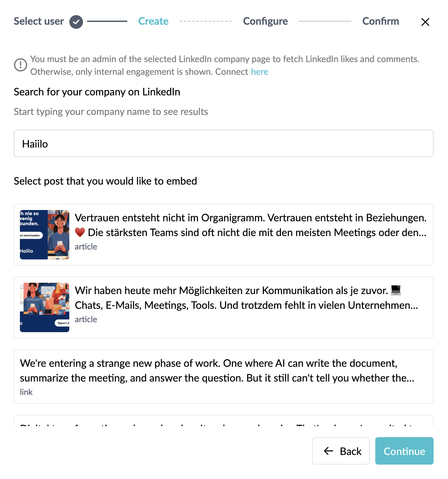Open the Kommunikation post thumbnail image
Image resolution: width=448 pixels, height=479 pixels.
tap(45, 307)
